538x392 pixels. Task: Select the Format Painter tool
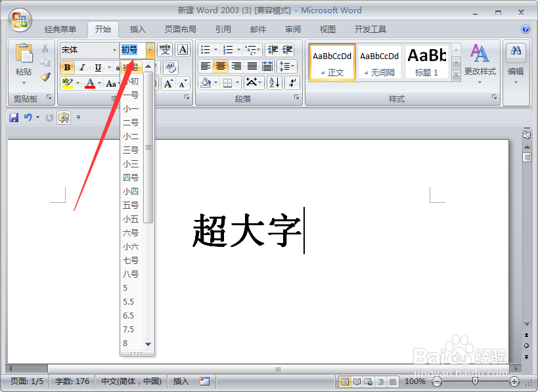pyautogui.click(x=45, y=77)
